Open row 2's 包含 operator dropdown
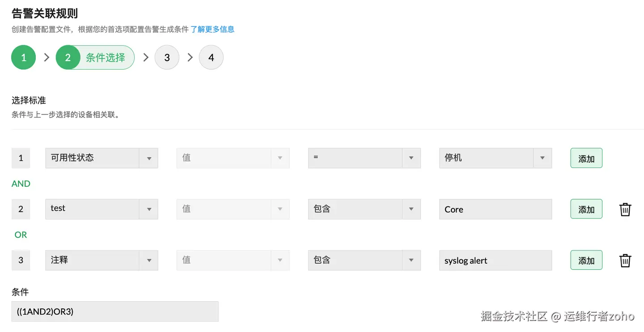Screen dimensions: 644x332 click(364, 209)
